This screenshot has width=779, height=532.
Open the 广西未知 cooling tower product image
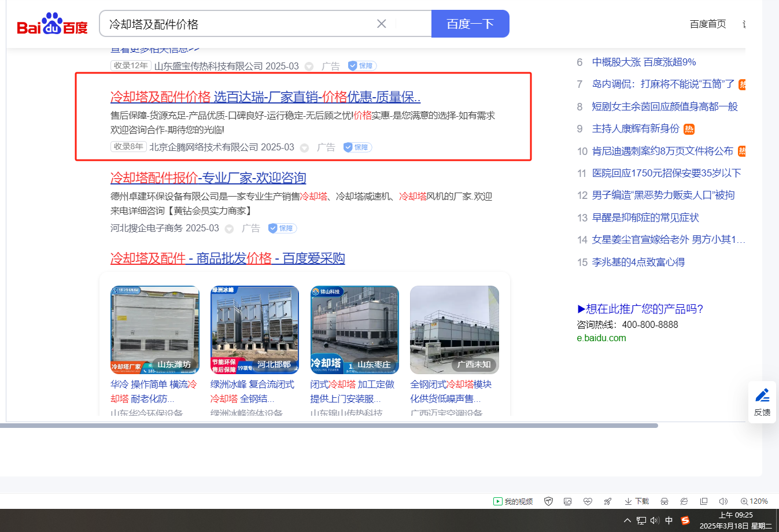click(x=455, y=330)
